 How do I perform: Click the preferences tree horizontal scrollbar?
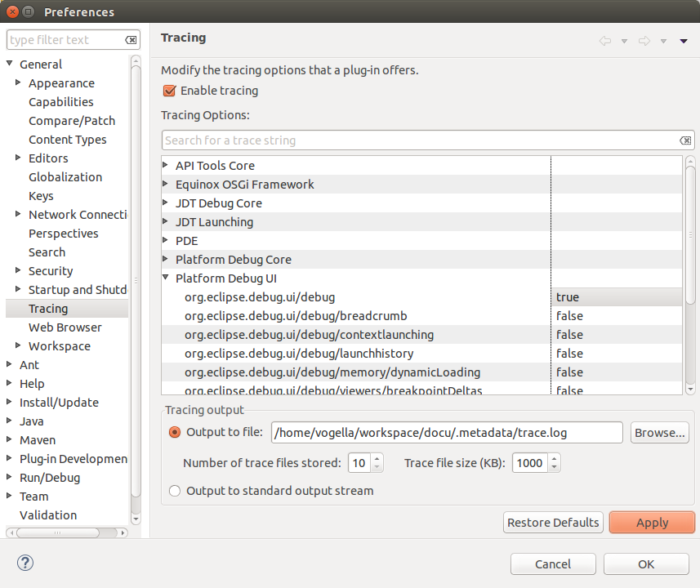pos(58,532)
